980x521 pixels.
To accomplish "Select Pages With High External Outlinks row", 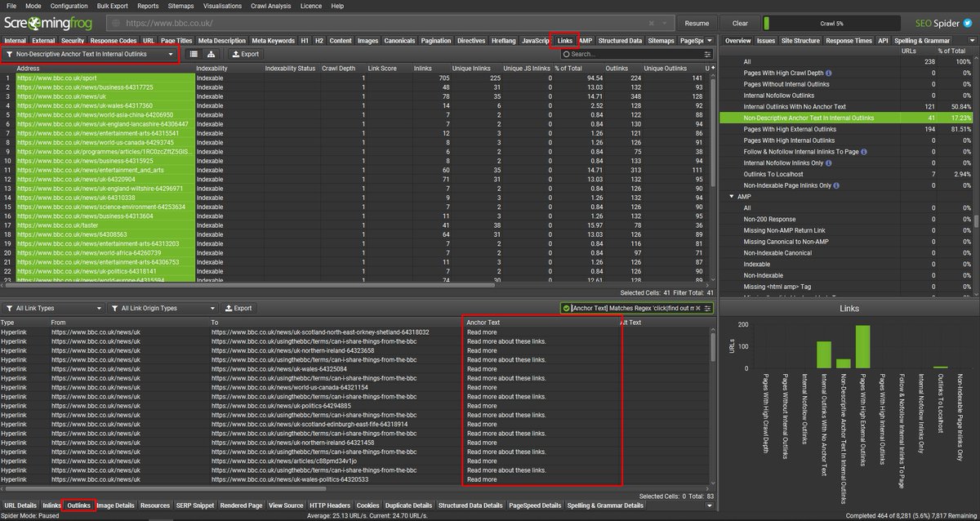I will pos(846,129).
